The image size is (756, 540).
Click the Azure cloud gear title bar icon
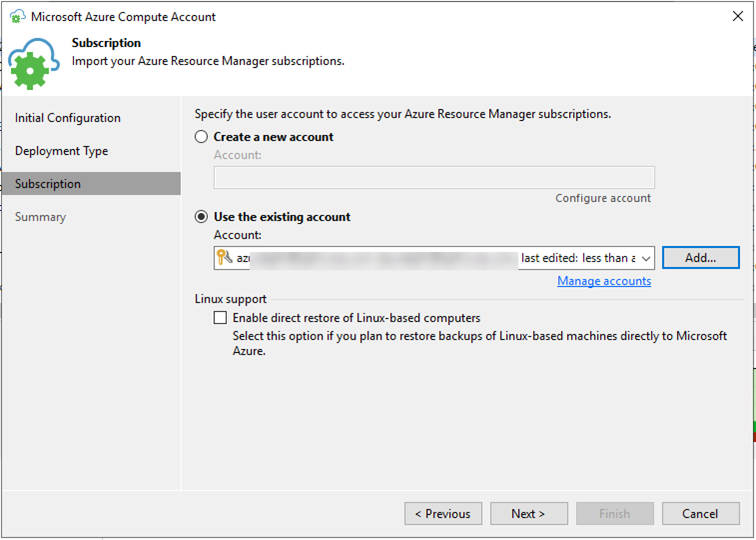(x=17, y=17)
